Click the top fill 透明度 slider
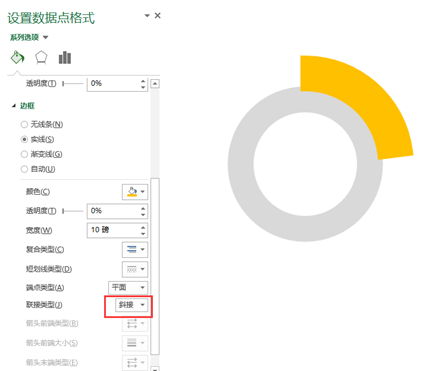The height and width of the screenshot is (371, 434). click(x=72, y=83)
